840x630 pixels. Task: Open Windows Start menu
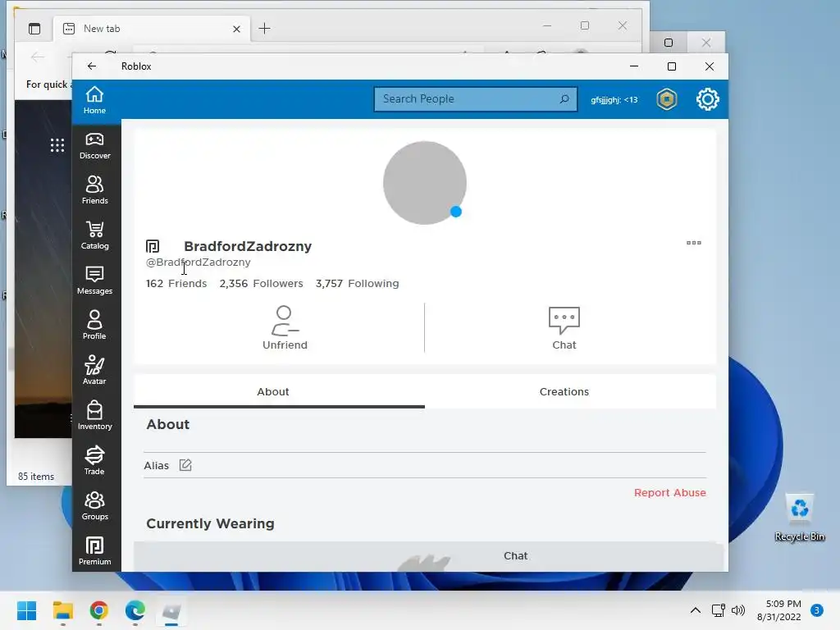coord(26,610)
